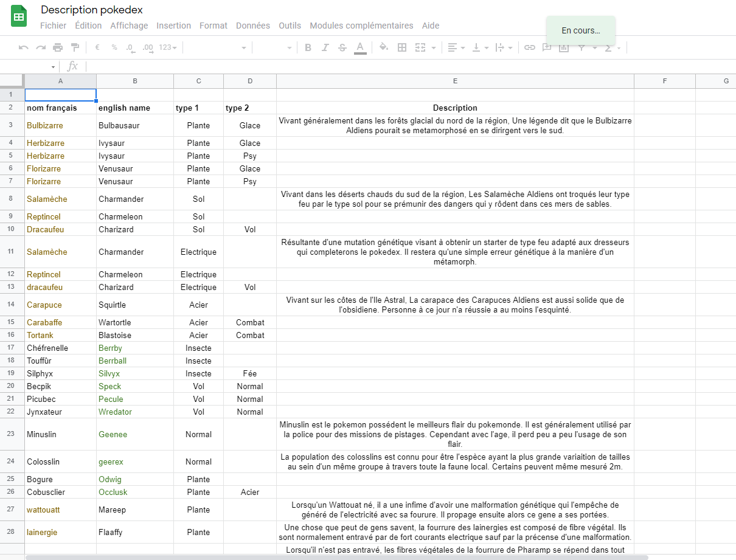
Task: Open the Données menu
Action: point(253,26)
